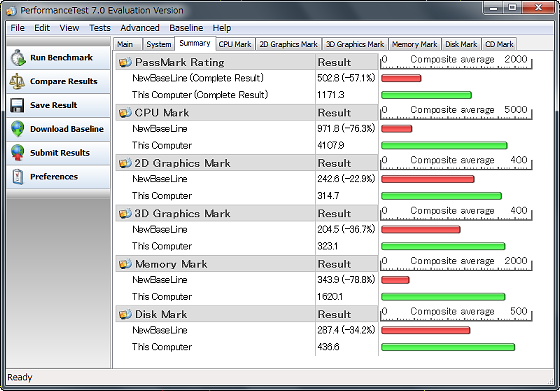Click the 287.4 (-34.2%) result value
560x391 pixels.
click(346, 330)
